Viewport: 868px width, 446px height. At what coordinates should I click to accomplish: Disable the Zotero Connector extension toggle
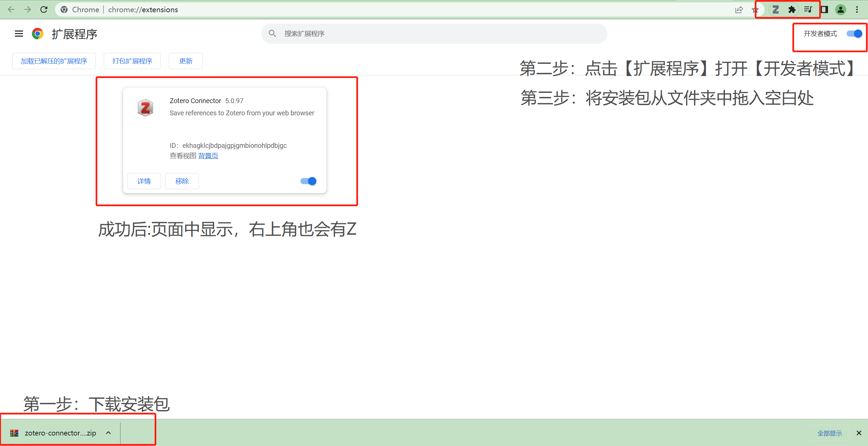(x=308, y=181)
